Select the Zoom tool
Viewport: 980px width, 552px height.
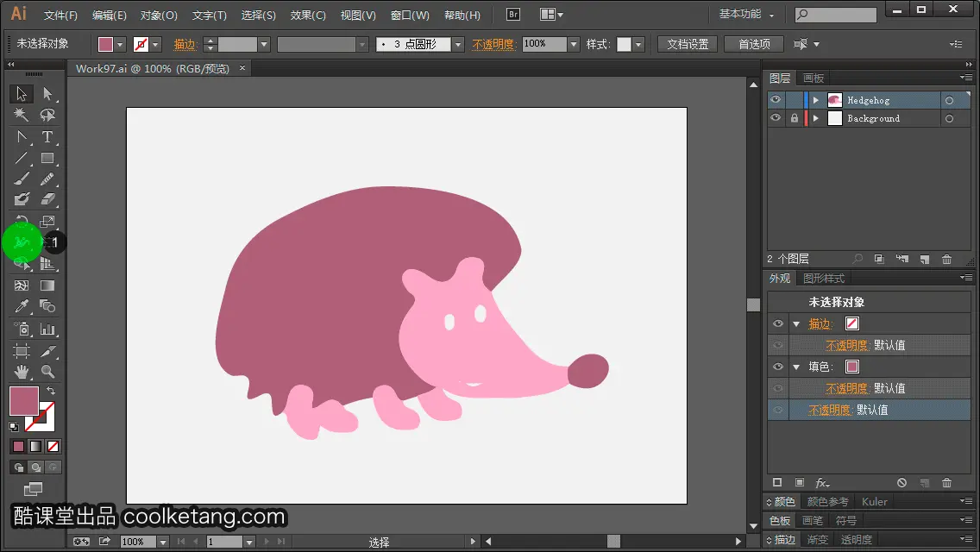pos(47,372)
